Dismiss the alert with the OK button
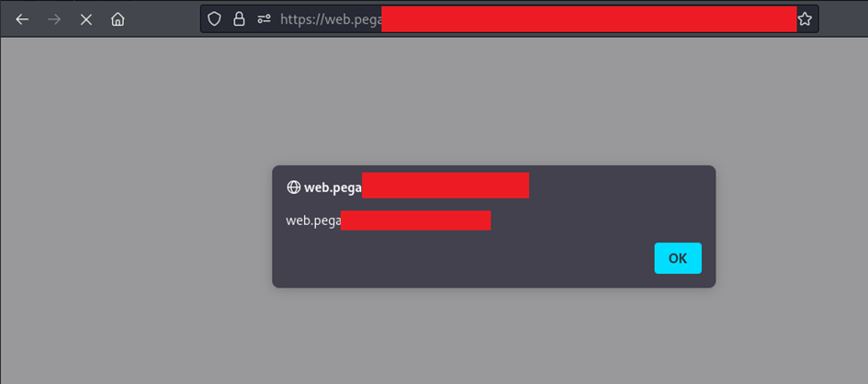This screenshot has height=384, width=868. (x=678, y=258)
